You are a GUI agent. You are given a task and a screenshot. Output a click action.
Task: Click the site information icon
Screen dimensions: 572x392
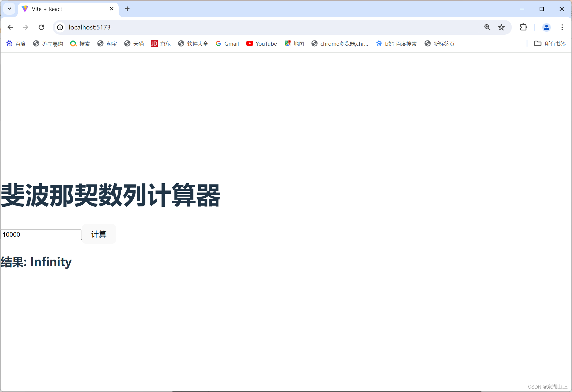[60, 27]
